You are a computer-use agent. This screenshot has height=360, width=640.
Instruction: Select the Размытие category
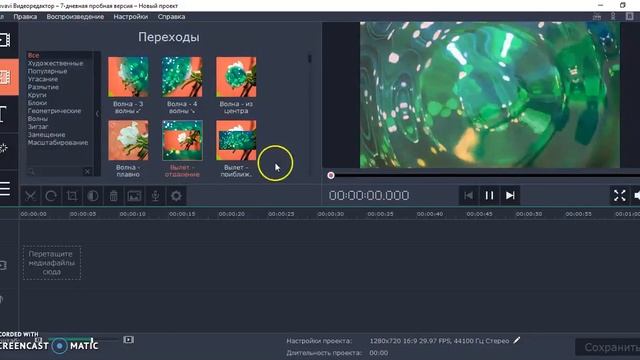pos(43,87)
